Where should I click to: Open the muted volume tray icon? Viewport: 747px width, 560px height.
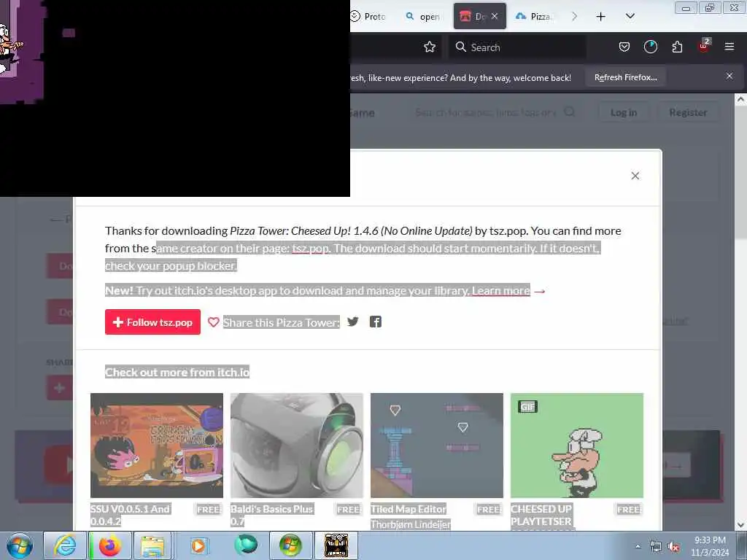pyautogui.click(x=673, y=547)
